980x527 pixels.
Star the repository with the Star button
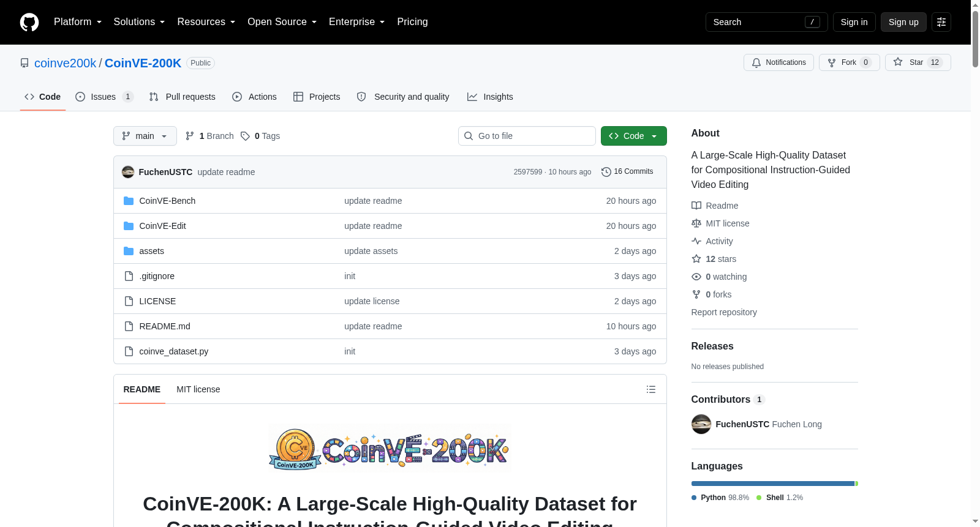pyautogui.click(x=918, y=62)
